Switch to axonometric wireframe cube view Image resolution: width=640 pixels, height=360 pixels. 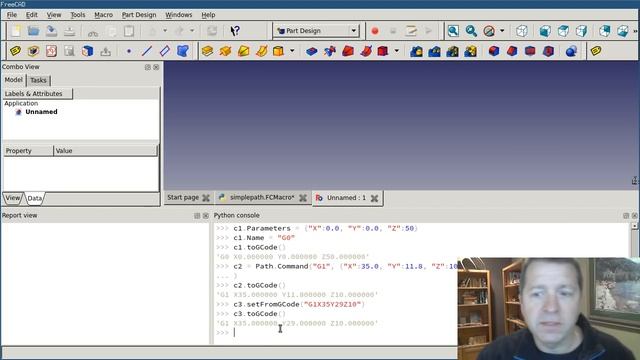(522, 31)
